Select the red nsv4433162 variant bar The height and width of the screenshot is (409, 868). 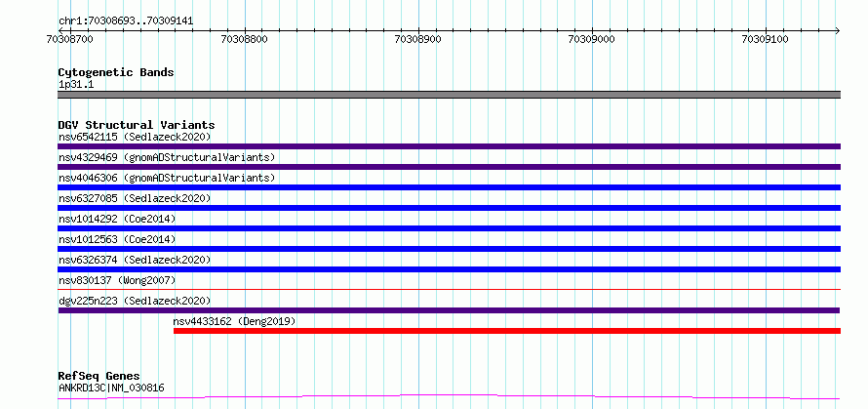pos(507,331)
